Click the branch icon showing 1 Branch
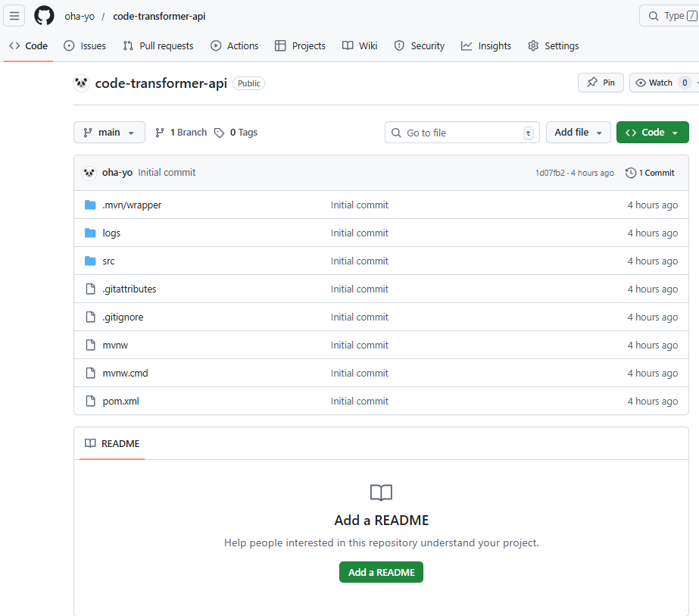 [160, 133]
